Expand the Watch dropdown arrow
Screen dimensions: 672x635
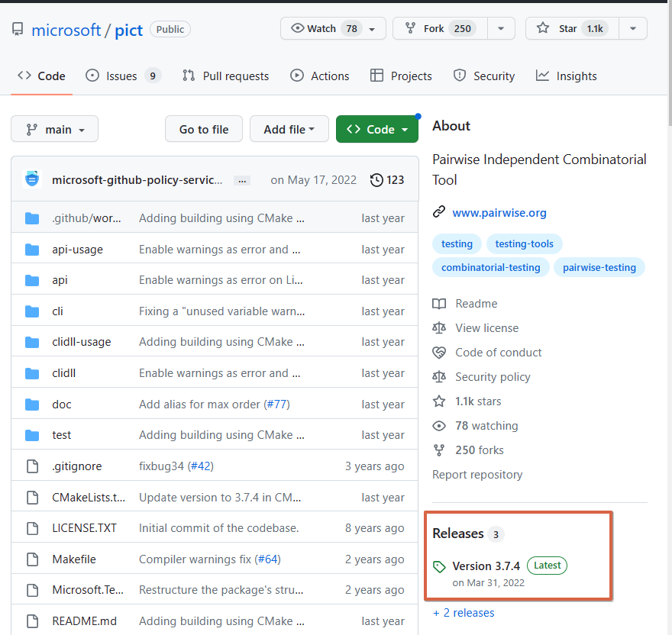click(372, 29)
